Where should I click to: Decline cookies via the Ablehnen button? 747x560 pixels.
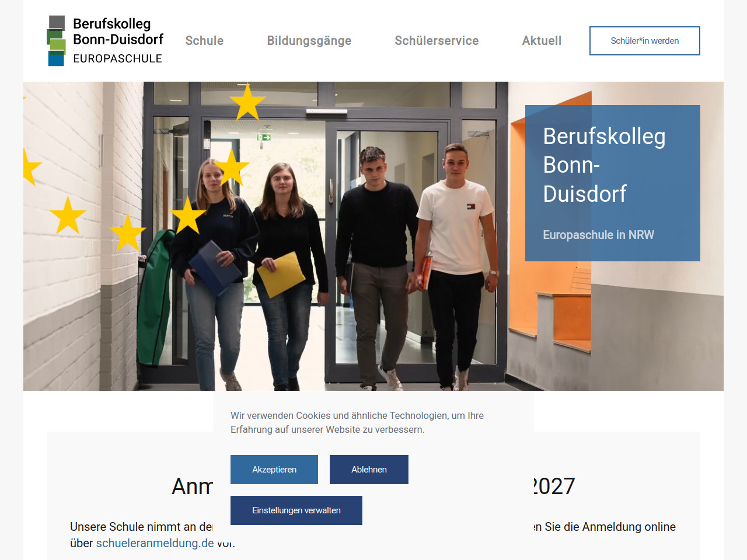(369, 470)
